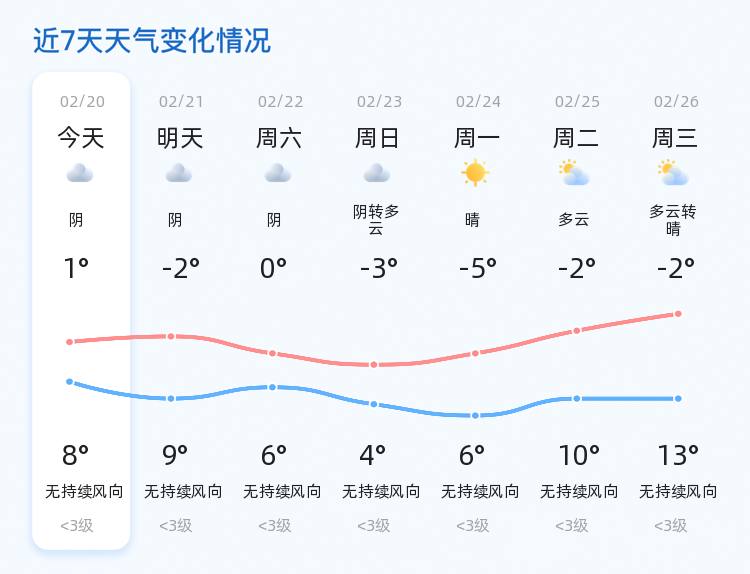
Task: Click the 02/26 date label
Action: click(676, 102)
